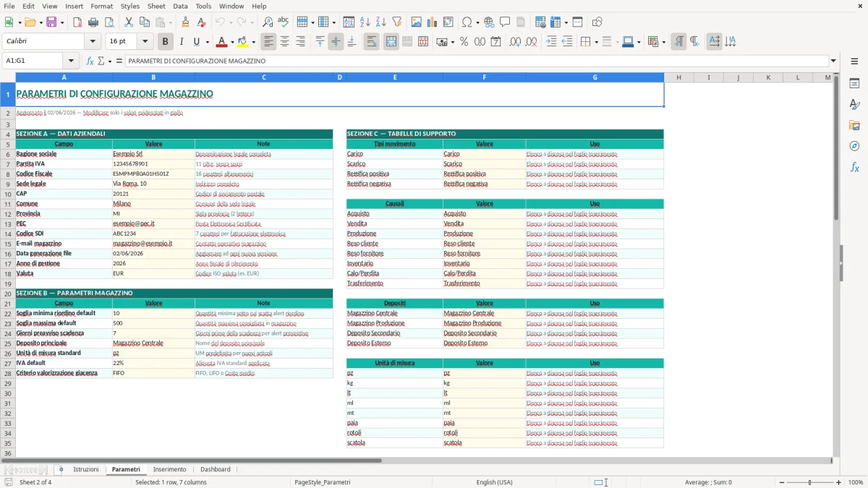This screenshot has width=868, height=488.
Task: Open Borders dropdown arrow
Action: 596,42
